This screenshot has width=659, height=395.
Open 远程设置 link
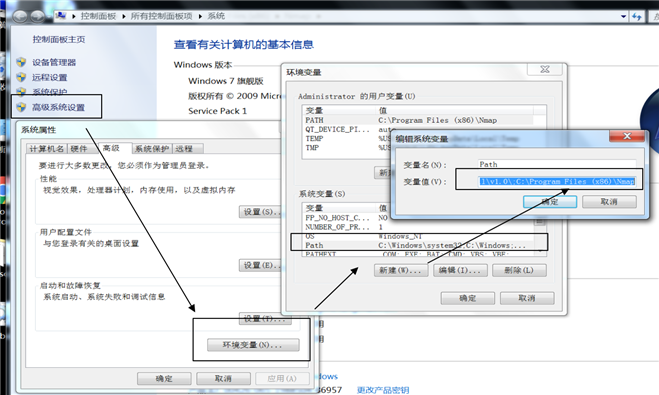click(x=50, y=77)
